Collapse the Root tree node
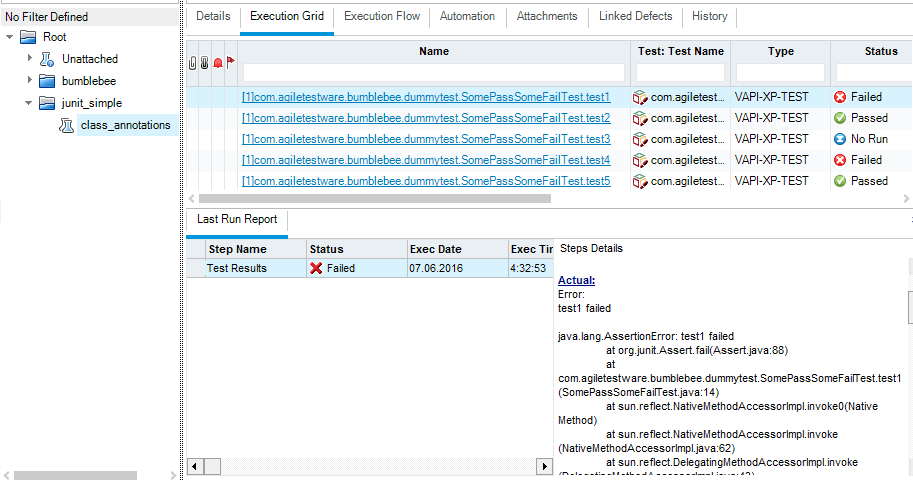This screenshot has height=480, width=913. click(10, 37)
